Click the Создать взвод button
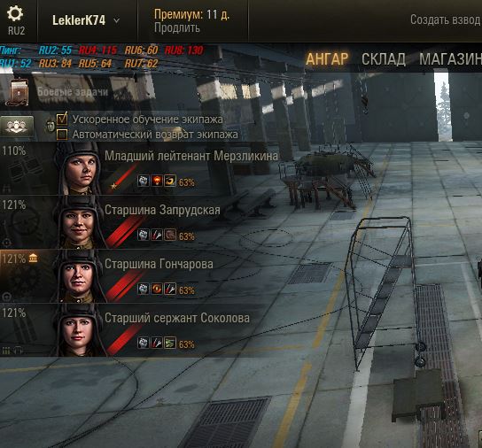482x448 pixels. click(x=445, y=19)
